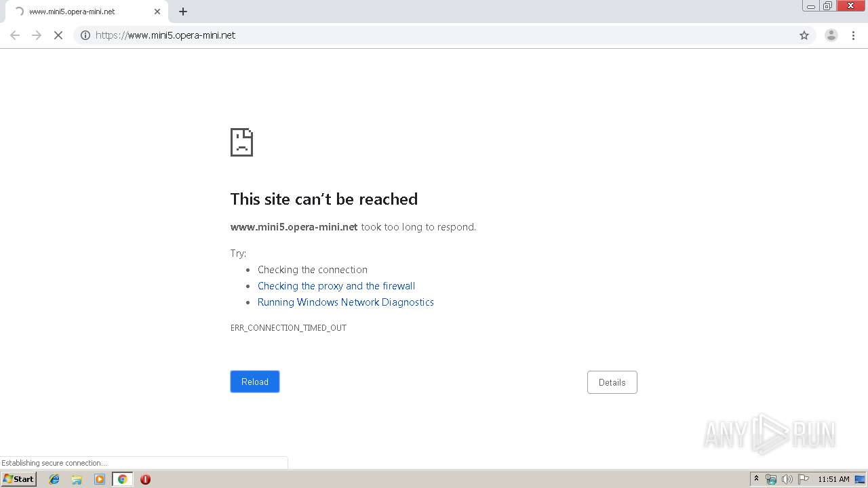The image size is (868, 488).
Task: Minimize the Chrome window
Action: point(811,6)
